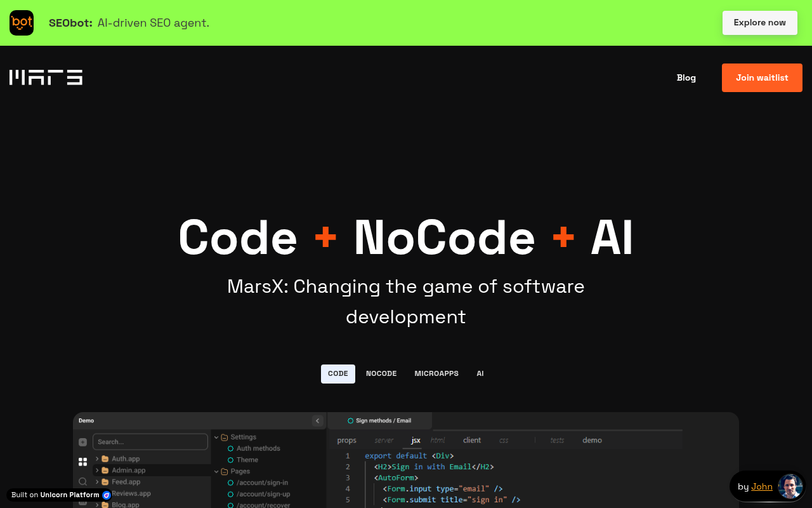Screen dimensions: 812x508
Task: Open the dashboard grid icon in sidebar
Action: pos(82,462)
